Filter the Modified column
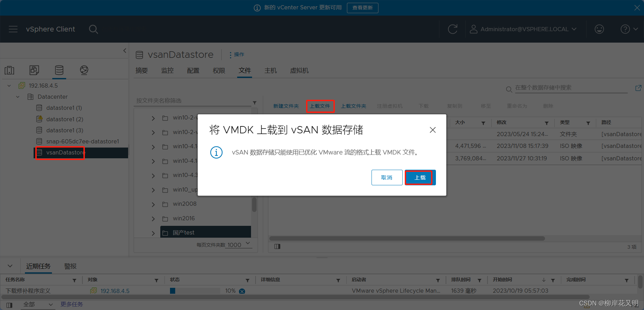The image size is (644, 310). point(547,123)
